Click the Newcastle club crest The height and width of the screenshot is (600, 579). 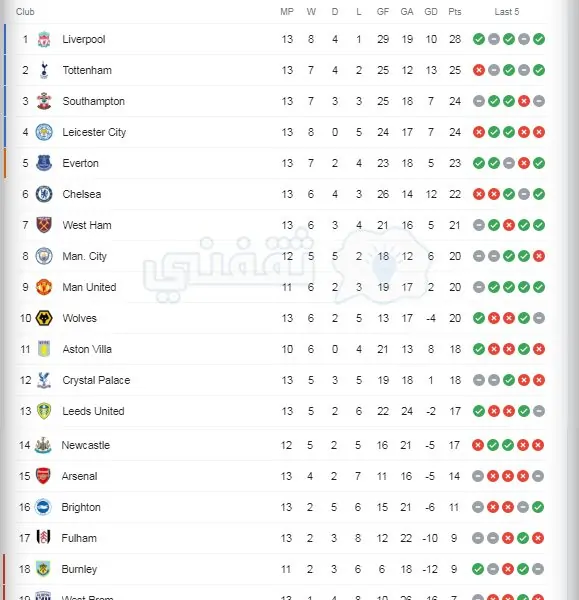[43, 445]
